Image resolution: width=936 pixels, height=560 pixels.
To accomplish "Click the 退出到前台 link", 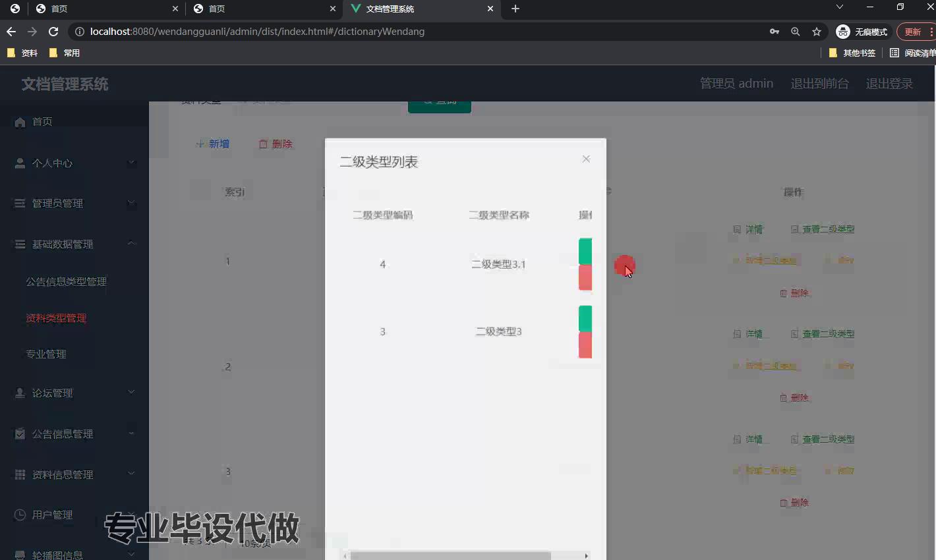I will click(x=819, y=84).
